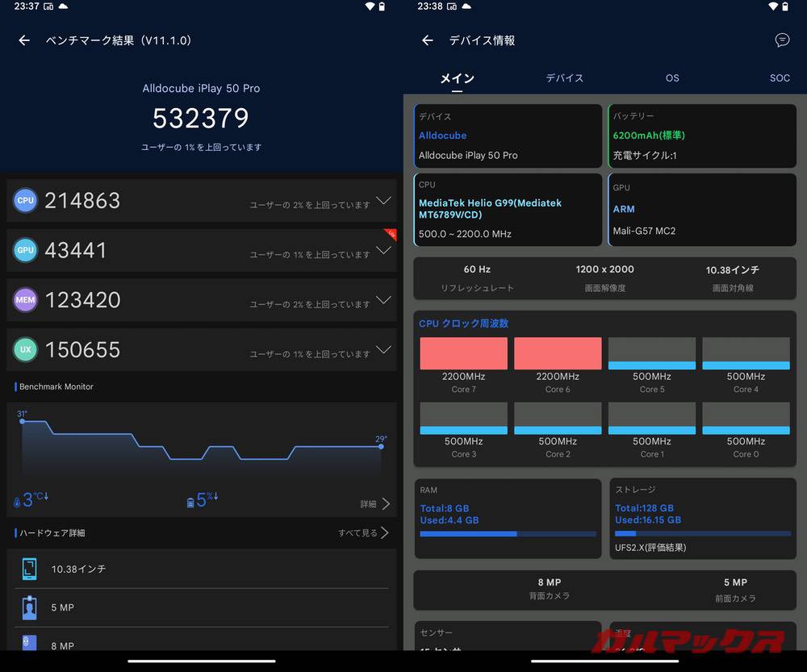Tap back arrow on benchmark results screen
The image size is (807, 672).
point(24,40)
